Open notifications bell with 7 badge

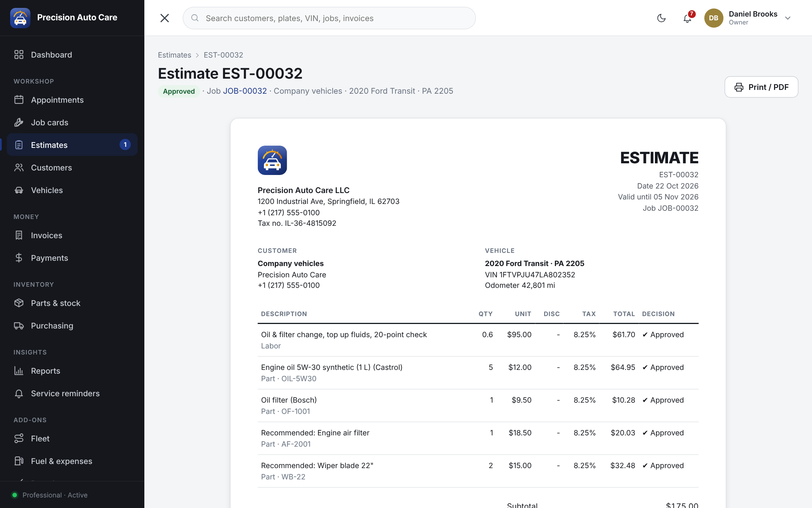click(687, 18)
